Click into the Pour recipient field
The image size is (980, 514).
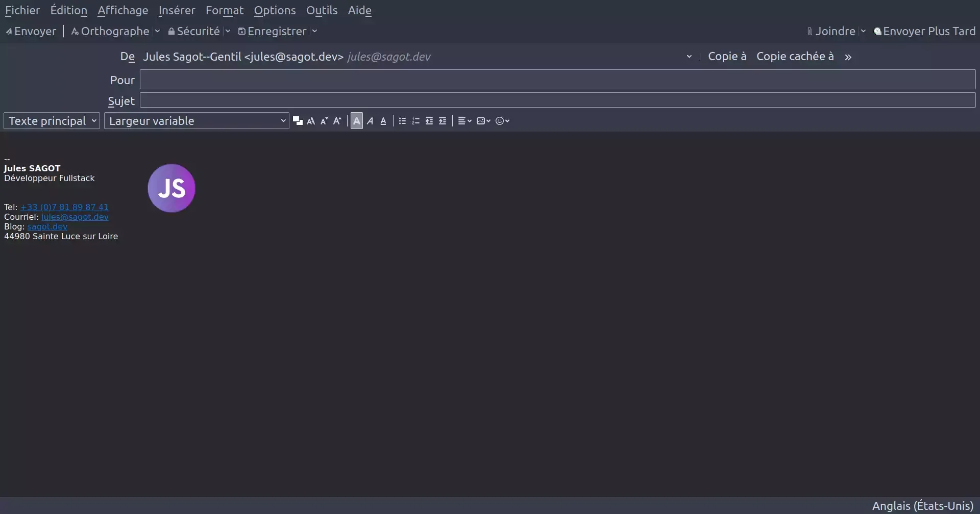(x=557, y=80)
